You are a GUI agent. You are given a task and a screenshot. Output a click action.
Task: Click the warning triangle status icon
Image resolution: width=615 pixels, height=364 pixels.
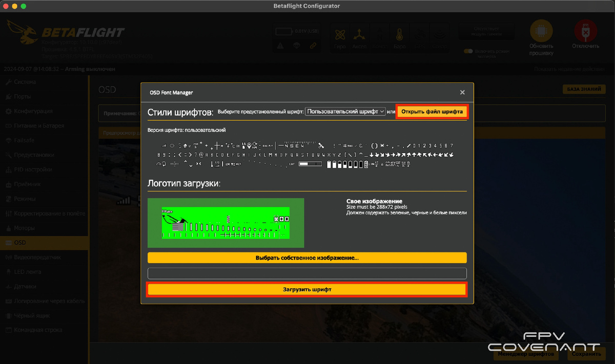click(280, 46)
